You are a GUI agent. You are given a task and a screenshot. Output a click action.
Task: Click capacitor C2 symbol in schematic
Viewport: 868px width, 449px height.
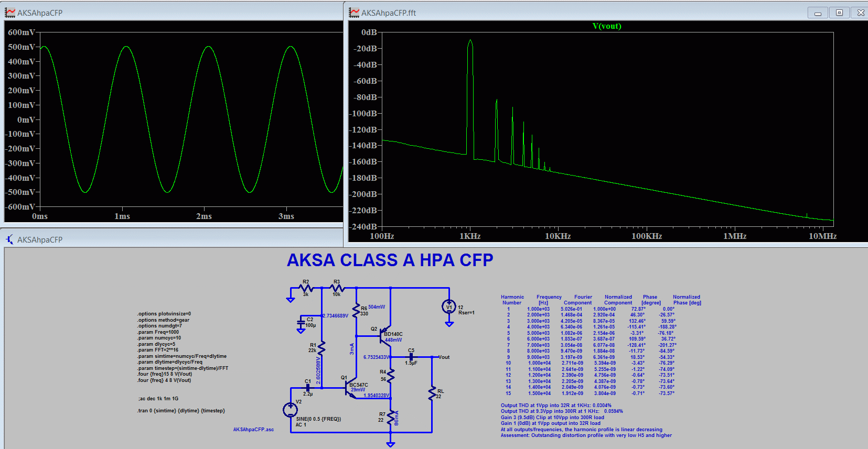point(301,322)
